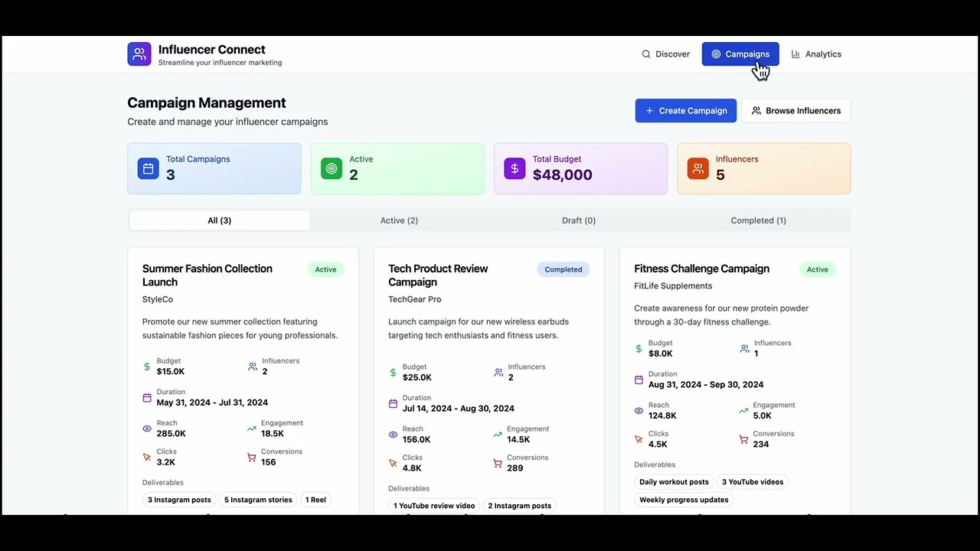Click Active badge on Fitness Challenge card
The width and height of the screenshot is (980, 551).
(x=817, y=269)
